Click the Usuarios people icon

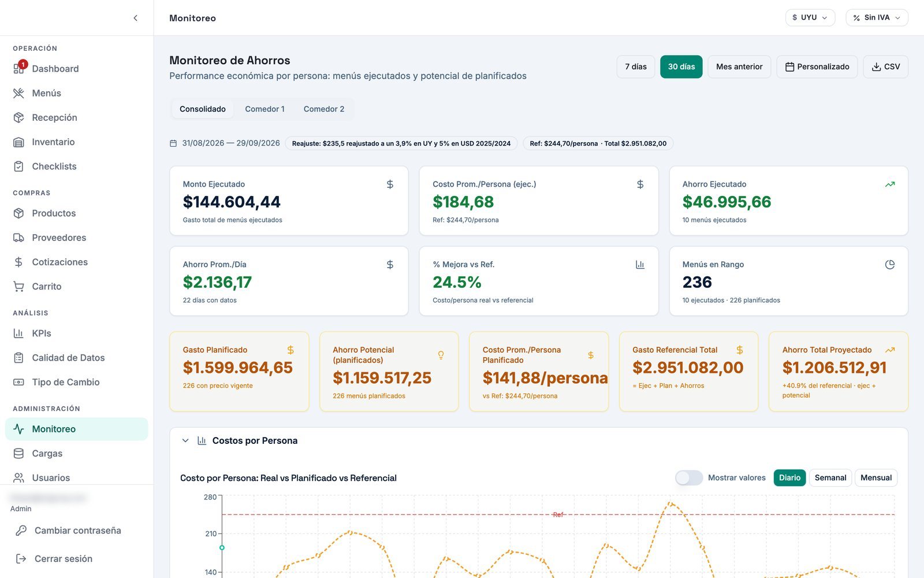[18, 478]
